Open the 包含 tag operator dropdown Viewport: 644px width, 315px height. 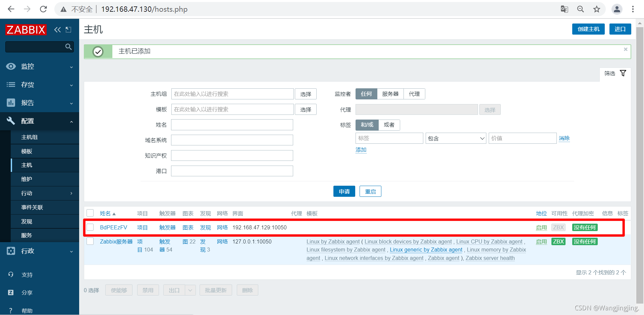point(456,138)
